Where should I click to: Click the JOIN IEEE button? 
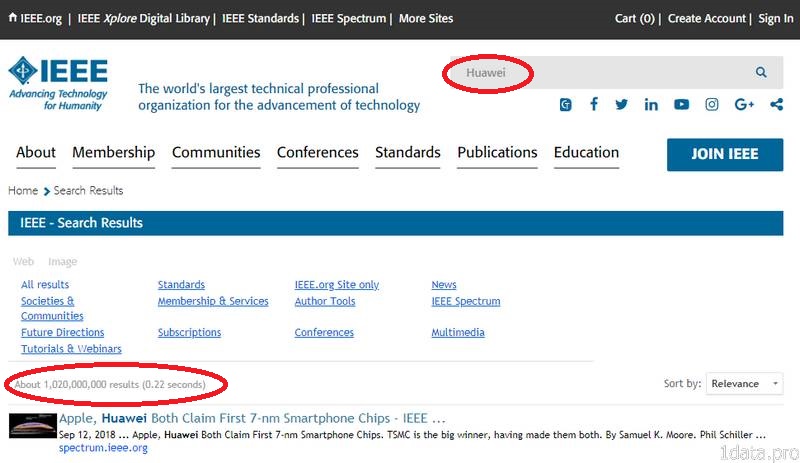724,154
